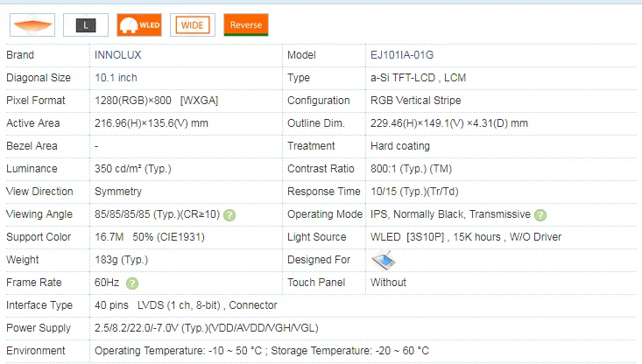Click the '10.1 inch' diagonal size value
Viewport: 642px width, 364px height.
[x=116, y=78]
